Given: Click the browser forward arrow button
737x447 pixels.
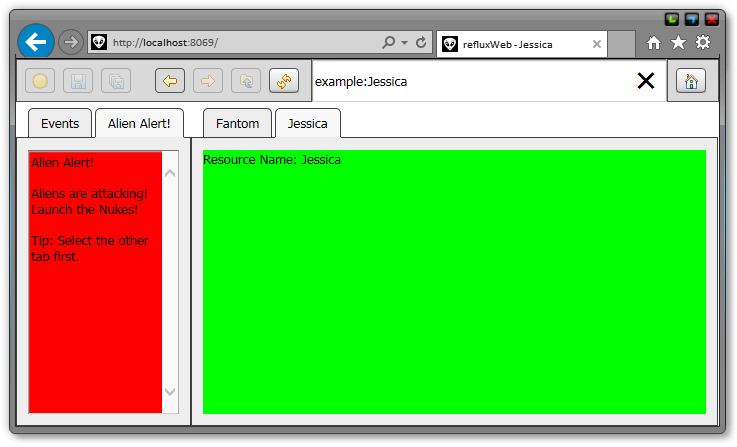Looking at the screenshot, I should [70, 42].
